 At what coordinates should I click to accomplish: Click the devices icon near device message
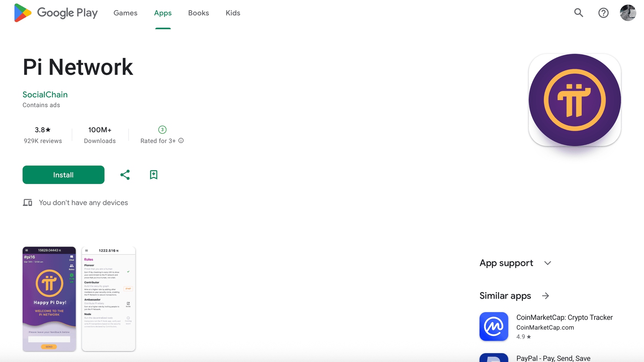[27, 202]
